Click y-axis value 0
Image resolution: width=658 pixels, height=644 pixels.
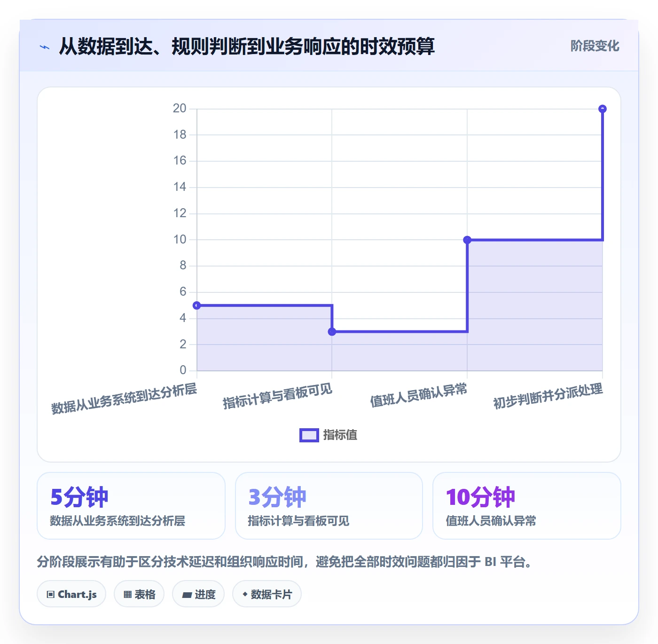[x=183, y=370]
